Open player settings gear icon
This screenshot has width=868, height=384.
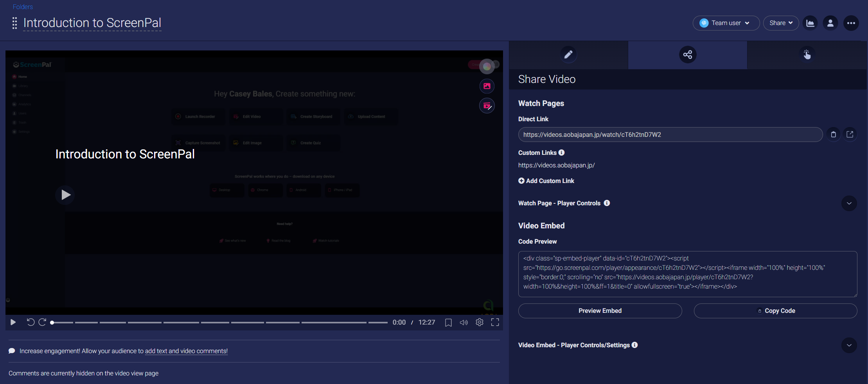click(479, 322)
